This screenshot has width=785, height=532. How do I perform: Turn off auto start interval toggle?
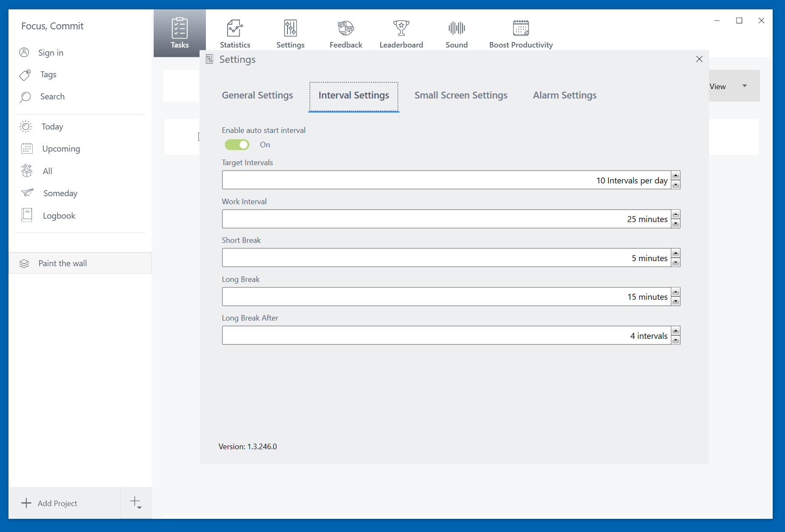pos(237,145)
